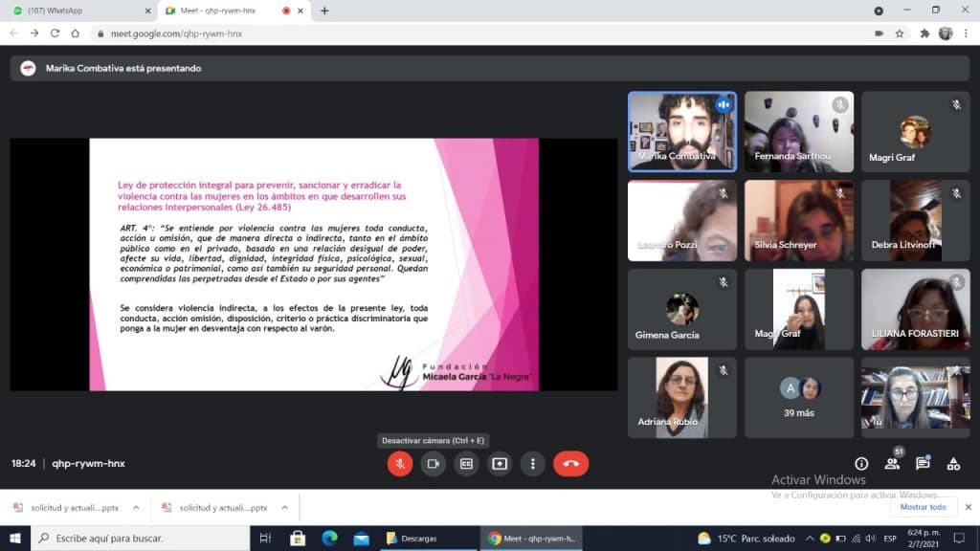Click the Windows taskbar search box

coord(140,538)
